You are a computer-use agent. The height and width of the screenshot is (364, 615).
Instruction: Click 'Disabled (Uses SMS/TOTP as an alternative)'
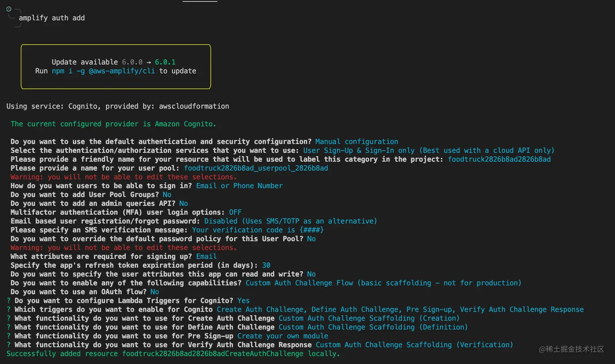(291, 221)
